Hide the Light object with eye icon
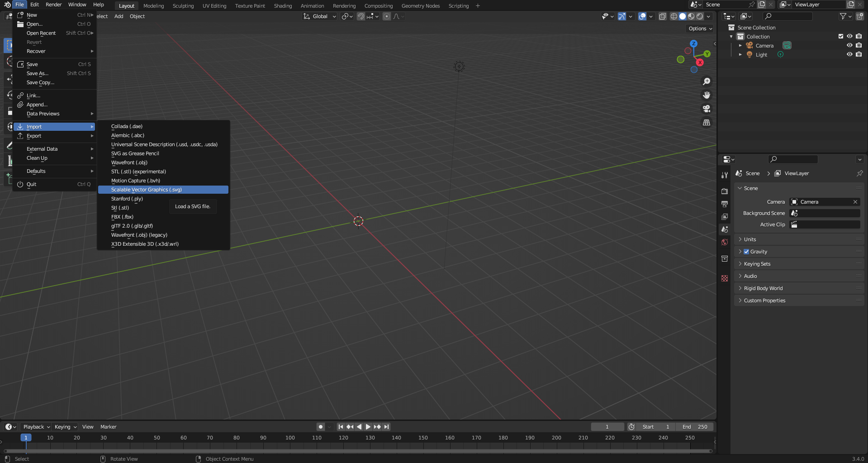The height and width of the screenshot is (463, 868). (850, 54)
